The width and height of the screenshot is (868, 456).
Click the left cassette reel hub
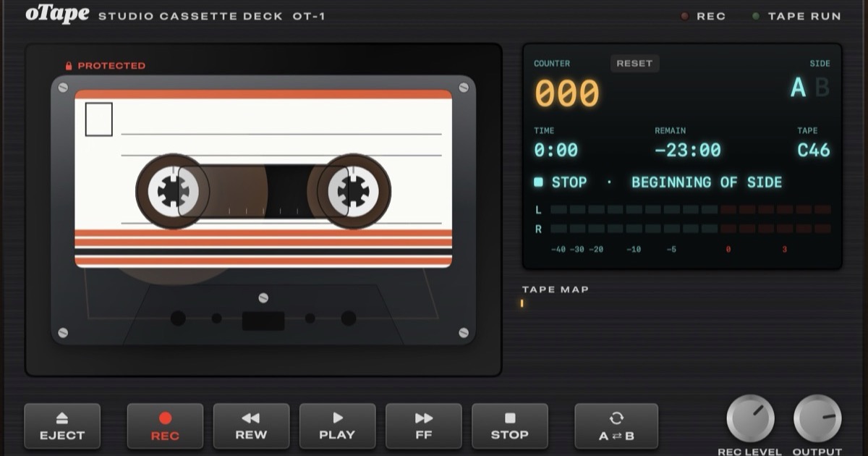[x=173, y=191]
